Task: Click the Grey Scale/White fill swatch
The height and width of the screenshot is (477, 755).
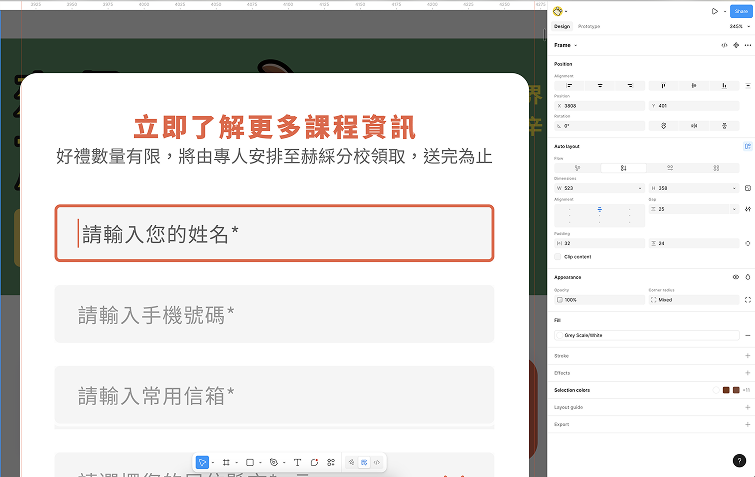Action: pyautogui.click(x=559, y=335)
